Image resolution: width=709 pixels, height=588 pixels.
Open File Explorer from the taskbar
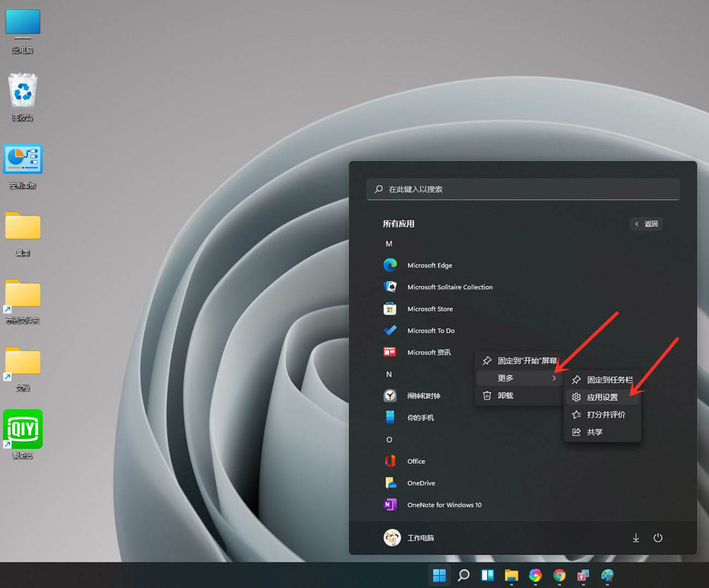511,575
